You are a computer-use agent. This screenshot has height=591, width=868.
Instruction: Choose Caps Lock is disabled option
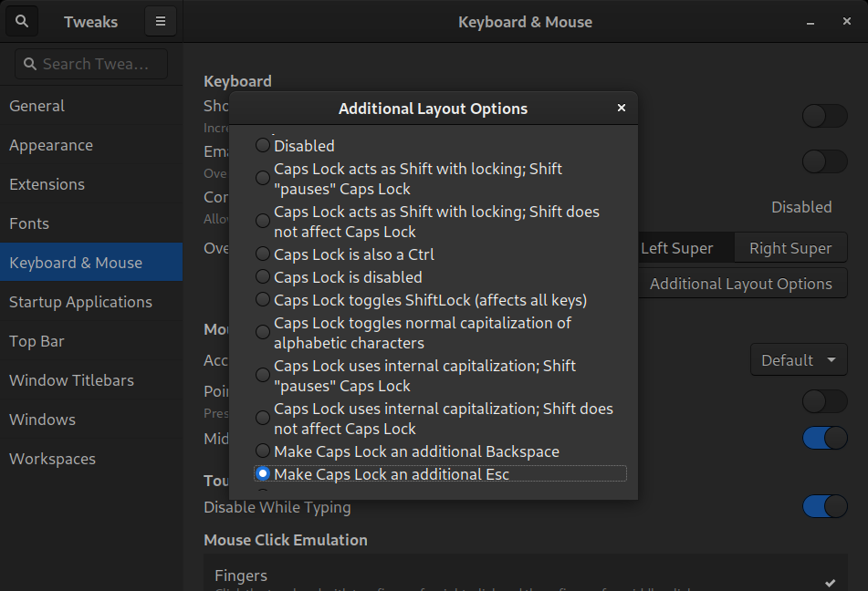(263, 277)
